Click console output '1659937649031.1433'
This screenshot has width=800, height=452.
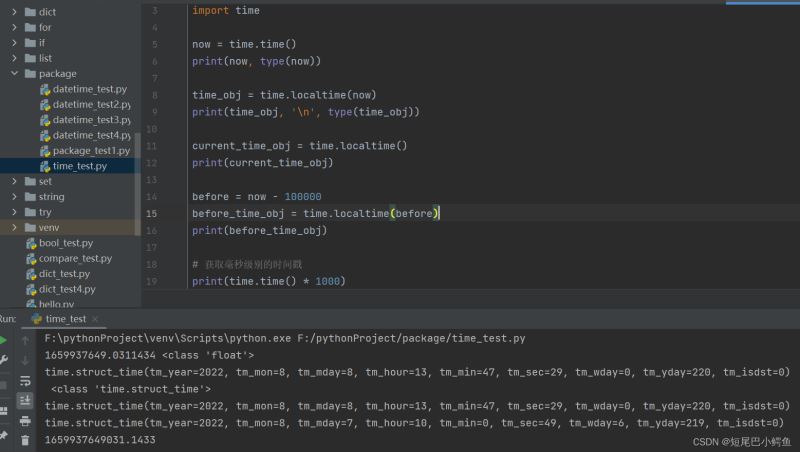(x=100, y=440)
